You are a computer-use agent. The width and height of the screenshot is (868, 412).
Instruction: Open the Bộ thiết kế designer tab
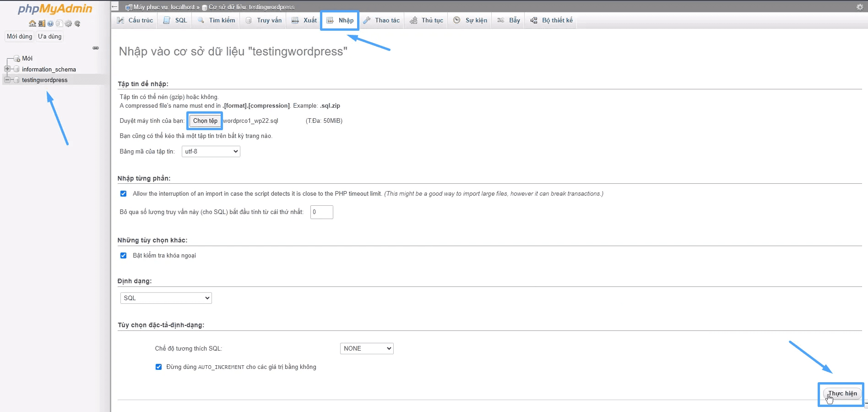pos(551,20)
